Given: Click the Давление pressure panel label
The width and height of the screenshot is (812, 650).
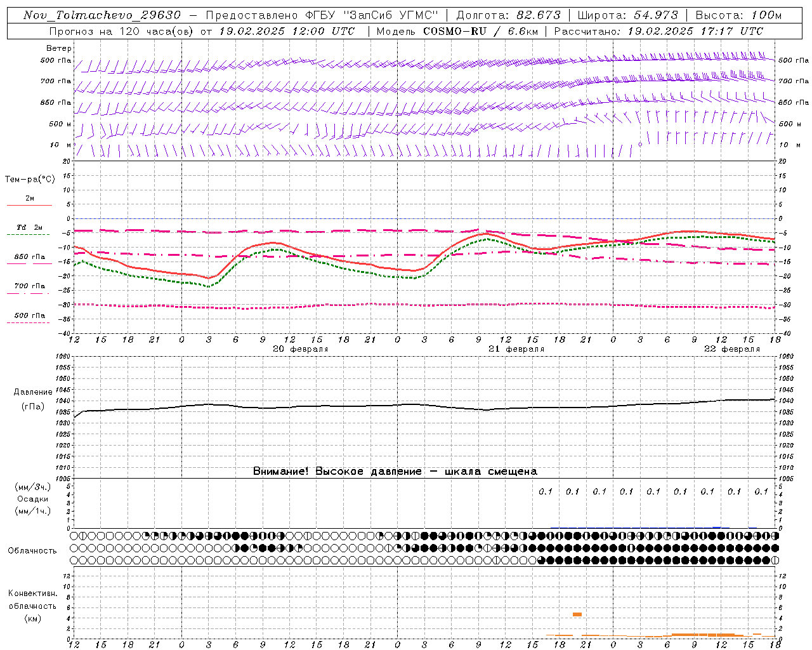Looking at the screenshot, I should tap(33, 392).
